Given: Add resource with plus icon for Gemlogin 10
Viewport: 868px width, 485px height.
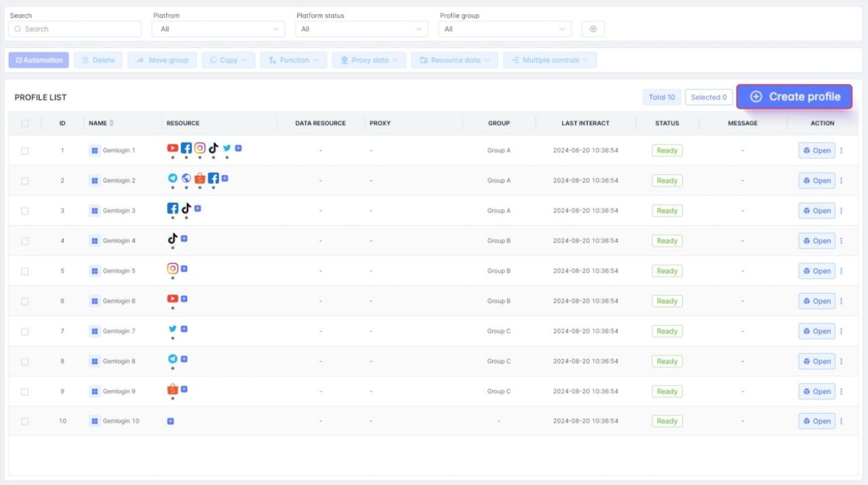Looking at the screenshot, I should pyautogui.click(x=170, y=421).
